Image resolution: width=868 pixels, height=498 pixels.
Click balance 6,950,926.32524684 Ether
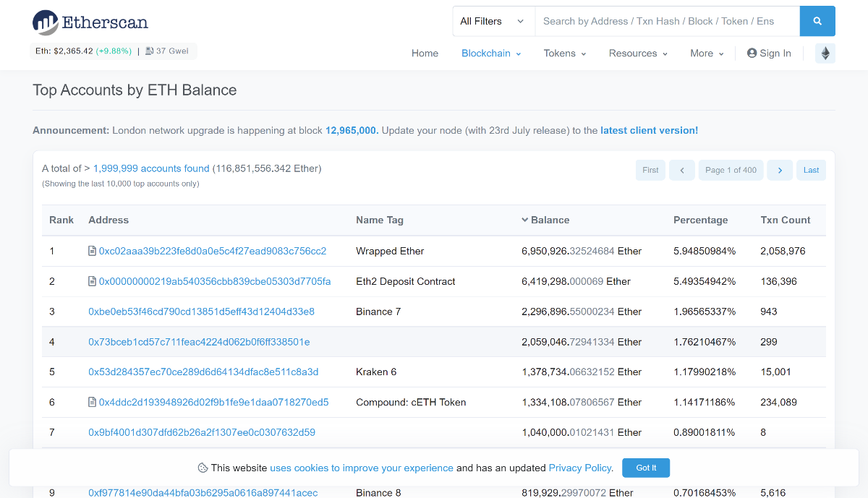coord(582,252)
